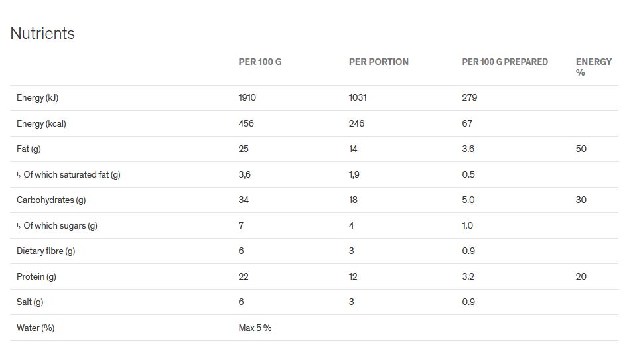Click the Energy (kJ) row label
This screenshot has width=633, height=364.
coord(37,98)
